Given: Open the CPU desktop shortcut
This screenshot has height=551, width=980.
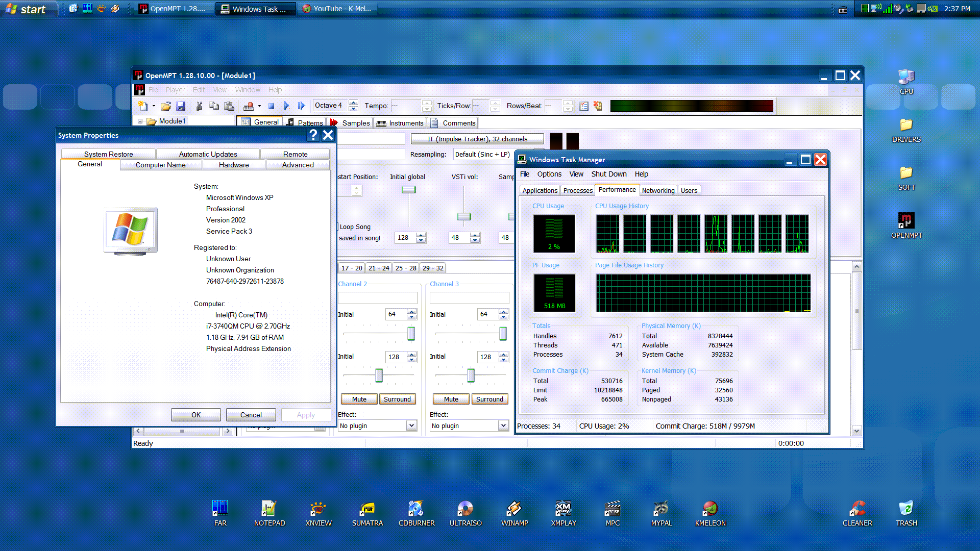Looking at the screenshot, I should 906,82.
